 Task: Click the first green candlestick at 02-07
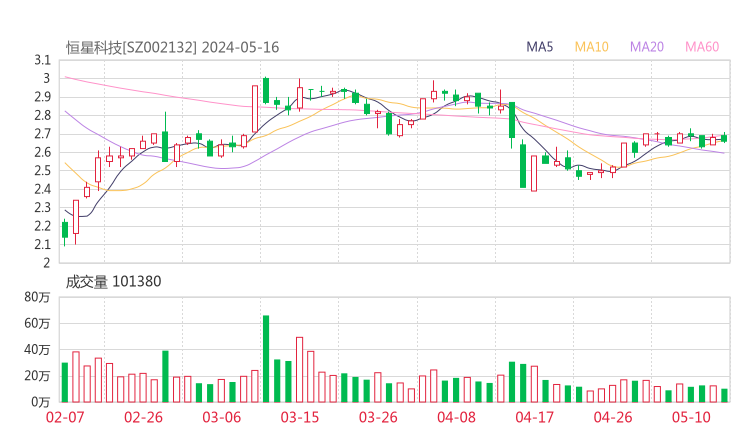tap(65, 230)
